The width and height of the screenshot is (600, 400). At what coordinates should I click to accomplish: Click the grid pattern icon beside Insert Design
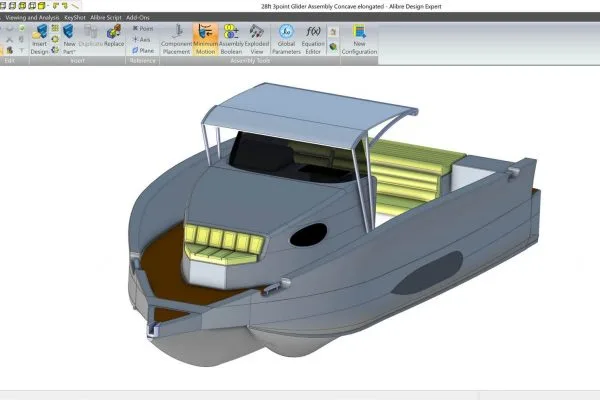[x=55, y=28]
